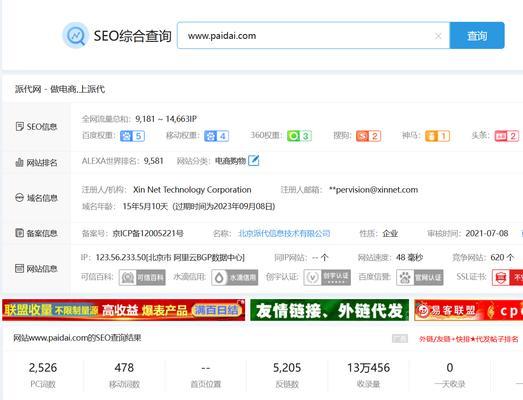Image resolution: width=523 pixels, height=400 pixels.
Task: Clear the domain search field with X
Action: [438, 36]
